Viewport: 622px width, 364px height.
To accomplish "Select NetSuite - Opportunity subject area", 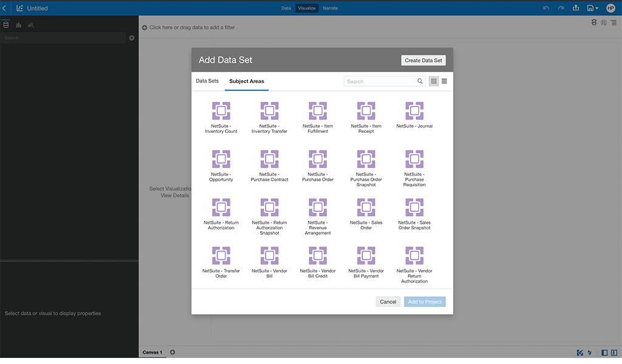I will (221, 166).
